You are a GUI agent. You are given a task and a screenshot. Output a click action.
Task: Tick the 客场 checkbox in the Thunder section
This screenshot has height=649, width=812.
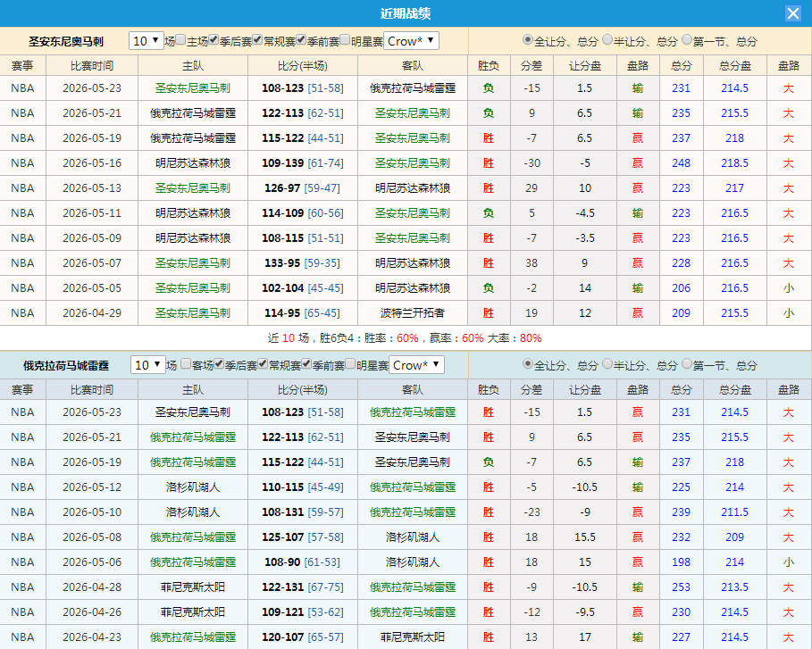coord(186,364)
